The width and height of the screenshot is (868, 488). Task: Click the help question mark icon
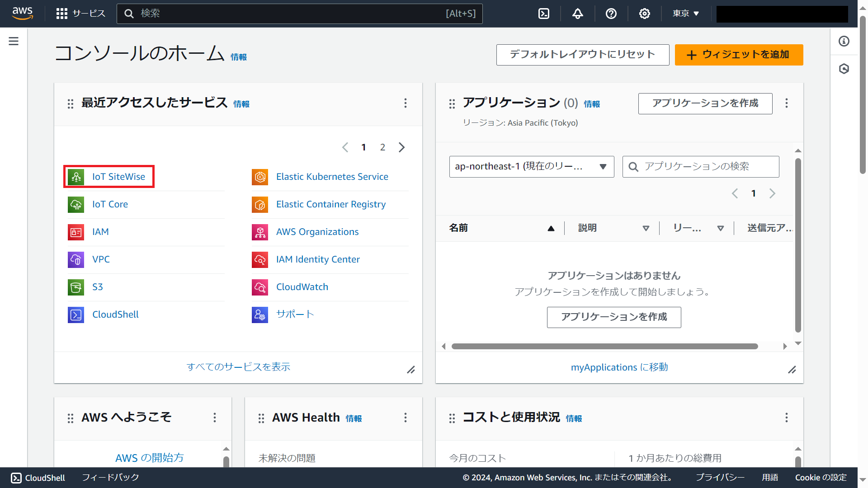point(611,14)
